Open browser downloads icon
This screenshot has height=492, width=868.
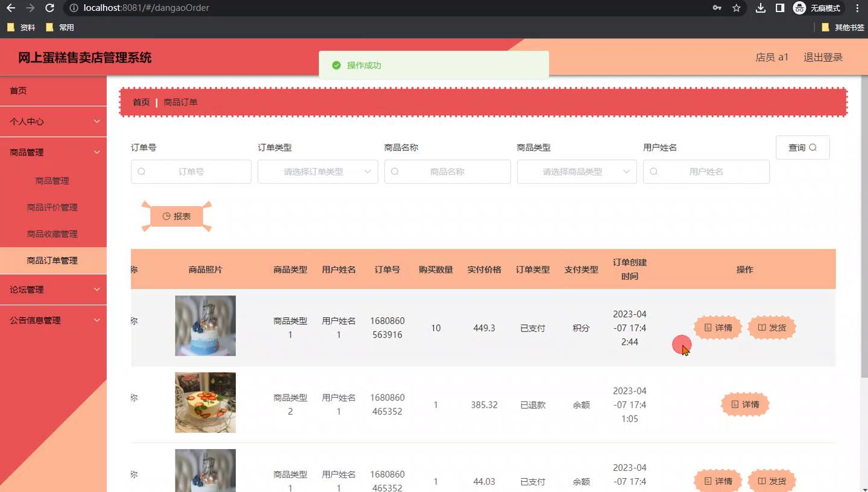[x=761, y=8]
